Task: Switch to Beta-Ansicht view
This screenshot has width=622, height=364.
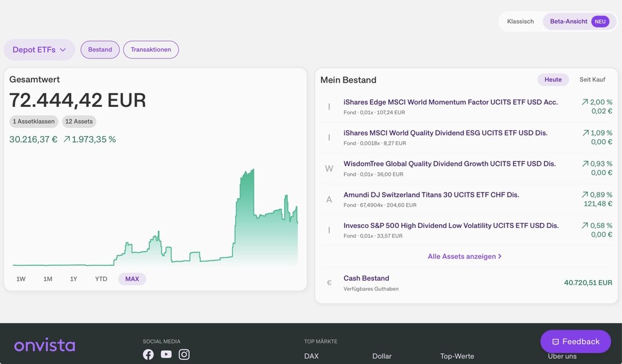Action: (579, 21)
